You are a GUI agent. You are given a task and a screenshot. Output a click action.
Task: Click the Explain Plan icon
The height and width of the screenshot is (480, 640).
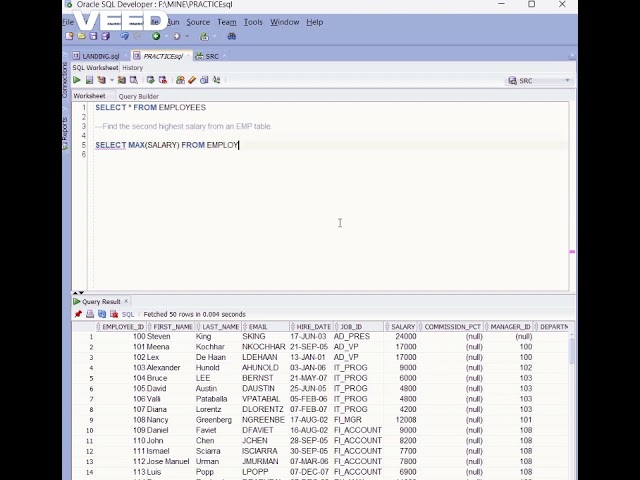point(101,80)
